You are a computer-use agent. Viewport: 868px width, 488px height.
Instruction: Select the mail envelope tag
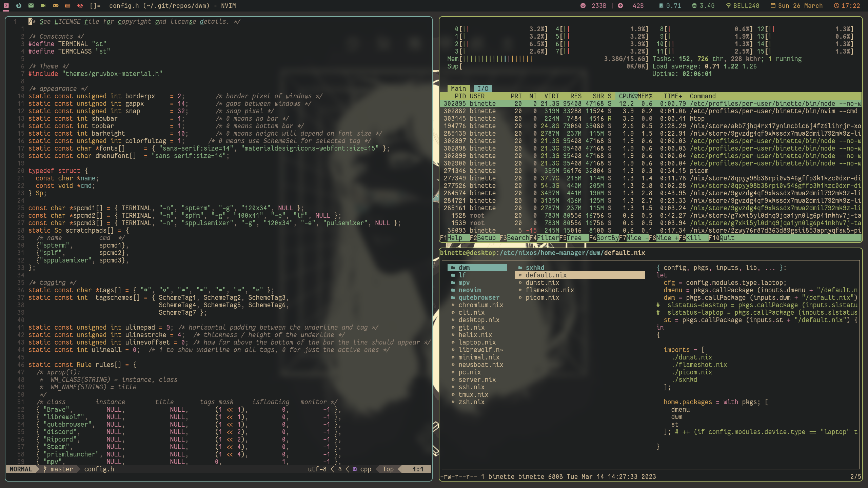click(x=31, y=5)
